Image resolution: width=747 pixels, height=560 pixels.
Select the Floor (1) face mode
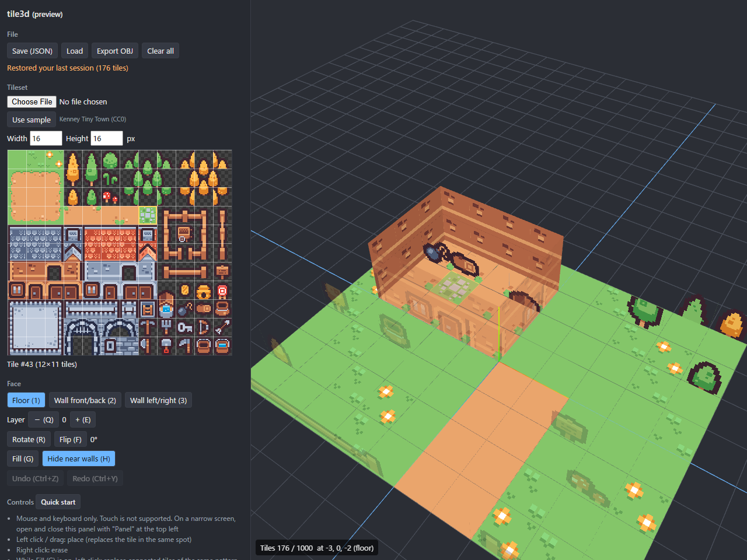coord(26,400)
